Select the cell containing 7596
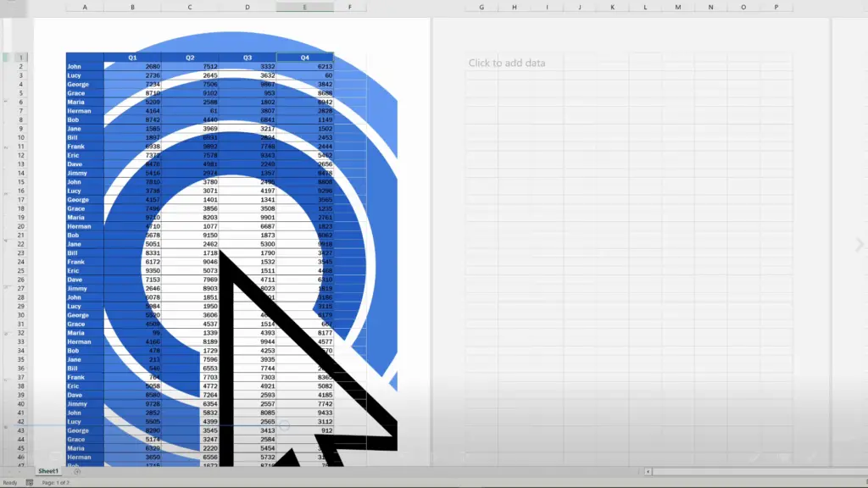Screen dimensions: 868x488 190,359
